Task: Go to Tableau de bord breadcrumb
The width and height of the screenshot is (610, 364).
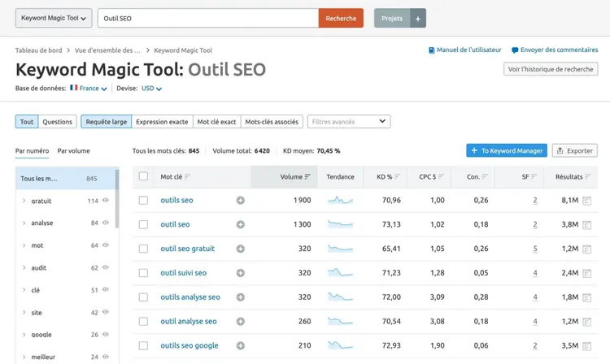Action: (x=38, y=50)
